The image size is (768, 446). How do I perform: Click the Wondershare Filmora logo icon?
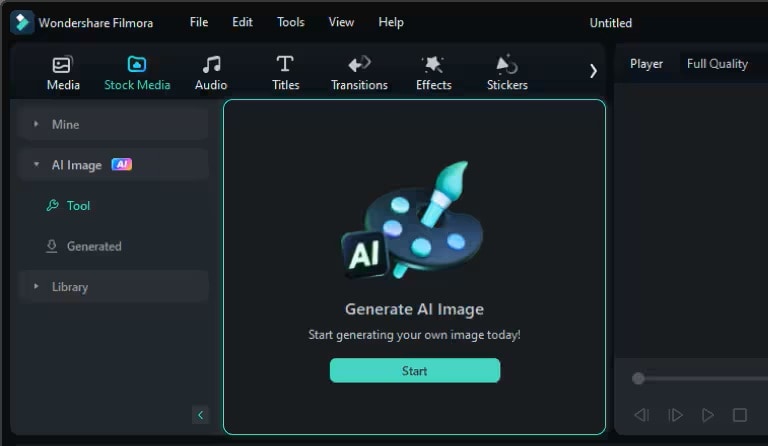(22, 23)
